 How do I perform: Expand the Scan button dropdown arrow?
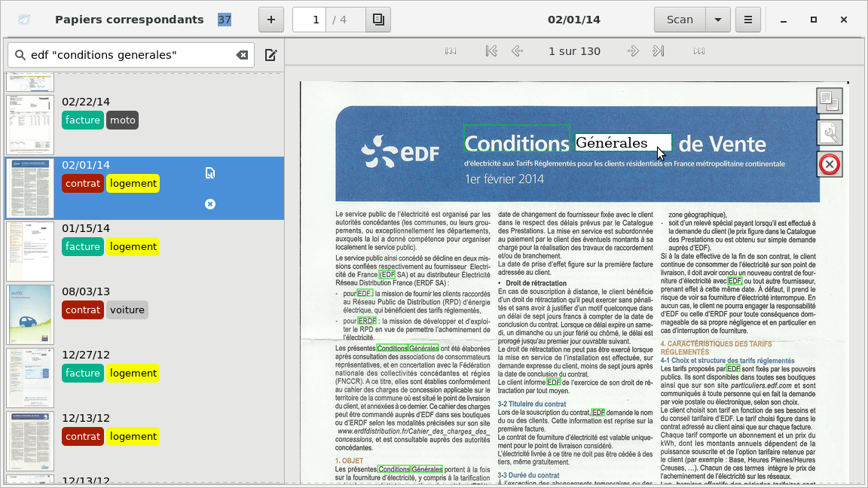point(717,20)
